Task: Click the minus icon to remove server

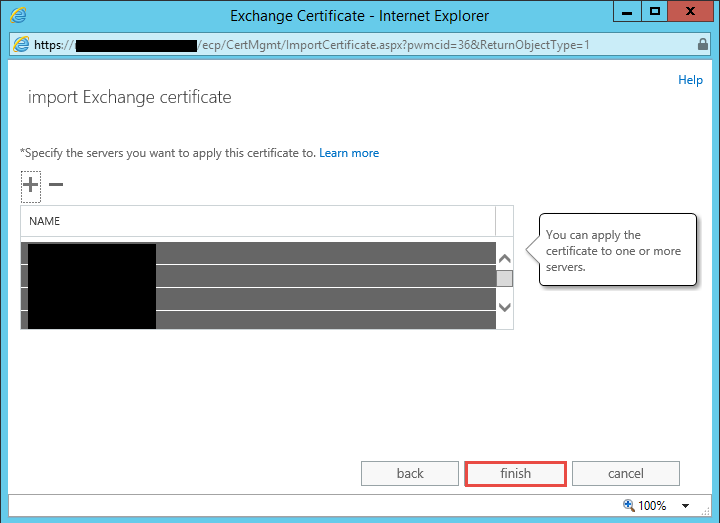Action: click(x=56, y=185)
